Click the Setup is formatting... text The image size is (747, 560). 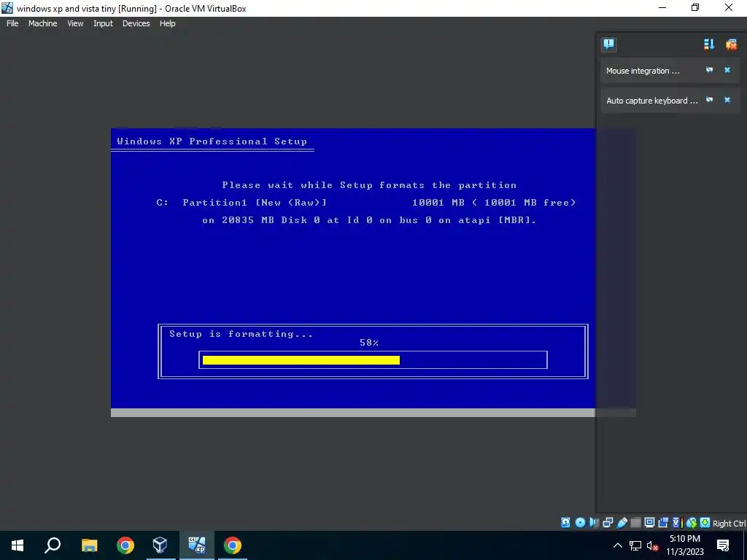coord(241,334)
